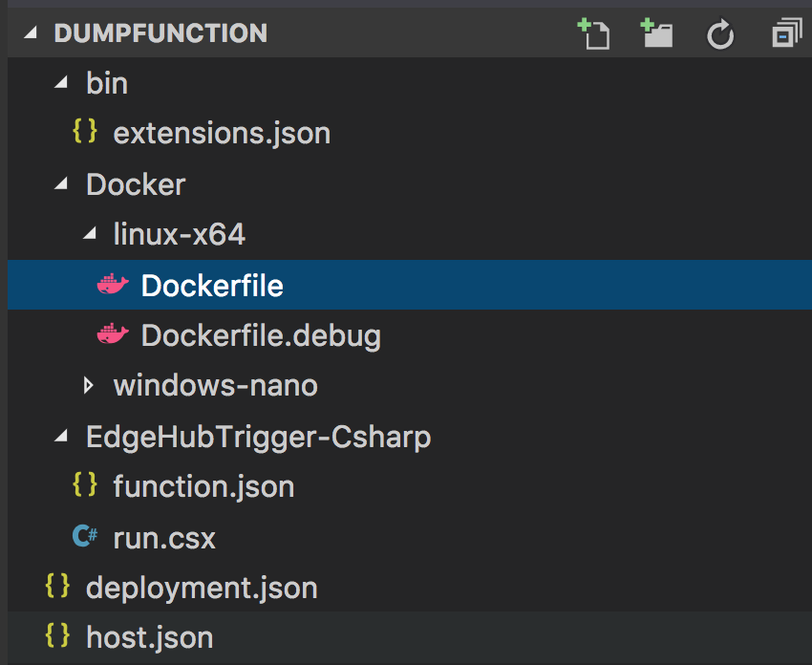This screenshot has height=665, width=812.
Task: Select the EdgeHubTrigger-Csharp folder name
Action: (x=259, y=438)
